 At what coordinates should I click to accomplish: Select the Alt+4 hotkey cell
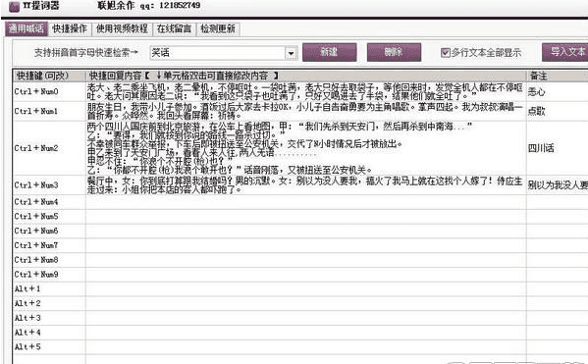tap(49, 333)
